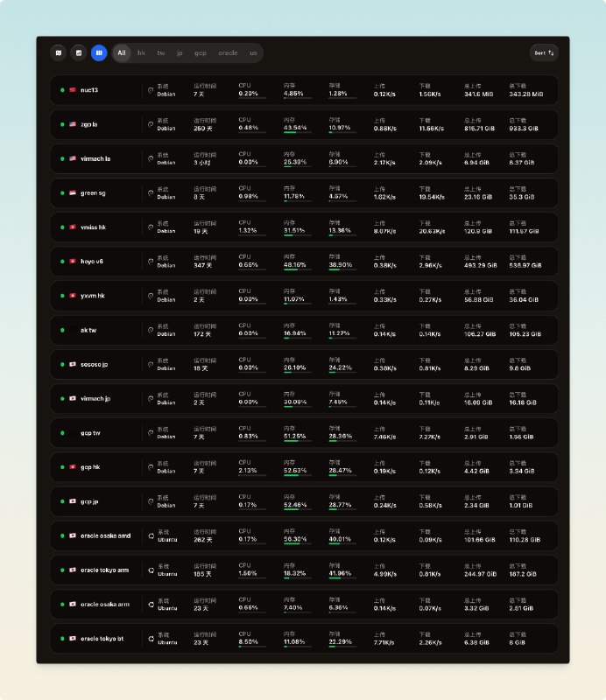The width and height of the screenshot is (606, 700).
Task: Click the virmach la server name
Action: click(x=95, y=158)
